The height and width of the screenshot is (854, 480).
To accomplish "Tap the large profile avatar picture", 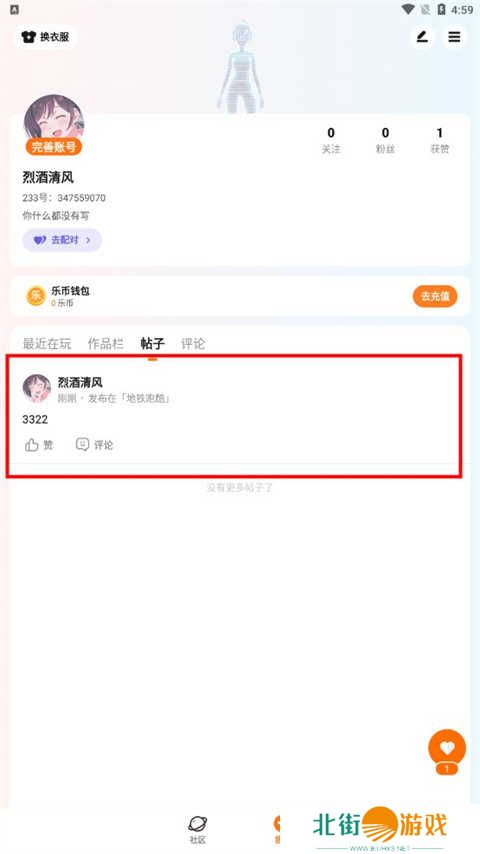I will pyautogui.click(x=54, y=121).
